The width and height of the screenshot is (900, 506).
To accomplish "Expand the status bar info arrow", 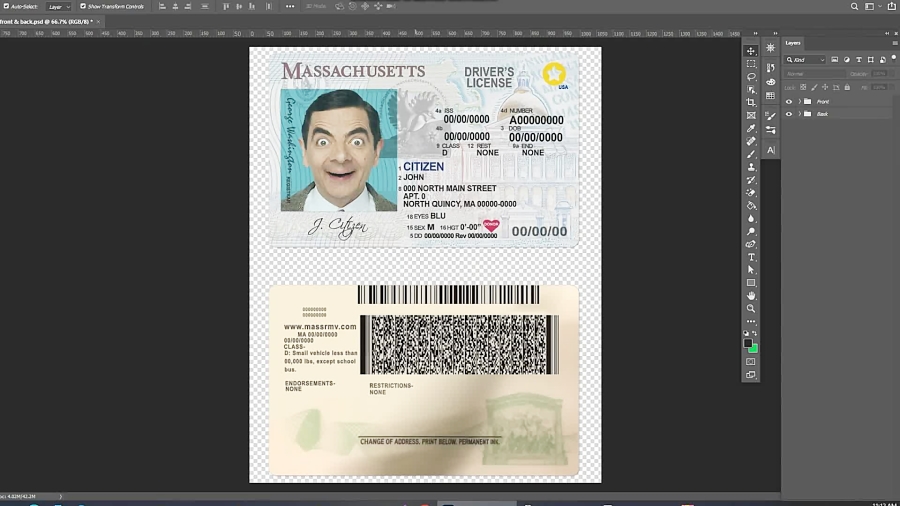I will [x=60, y=496].
